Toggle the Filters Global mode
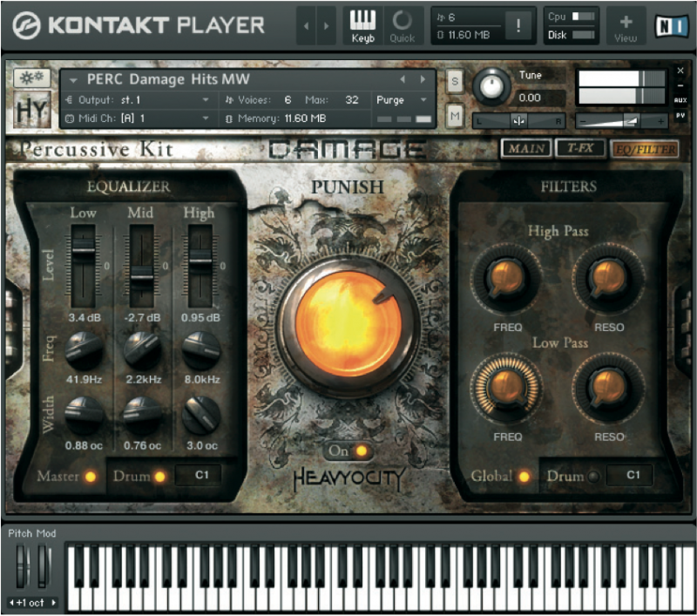697x616 pixels. click(x=524, y=477)
